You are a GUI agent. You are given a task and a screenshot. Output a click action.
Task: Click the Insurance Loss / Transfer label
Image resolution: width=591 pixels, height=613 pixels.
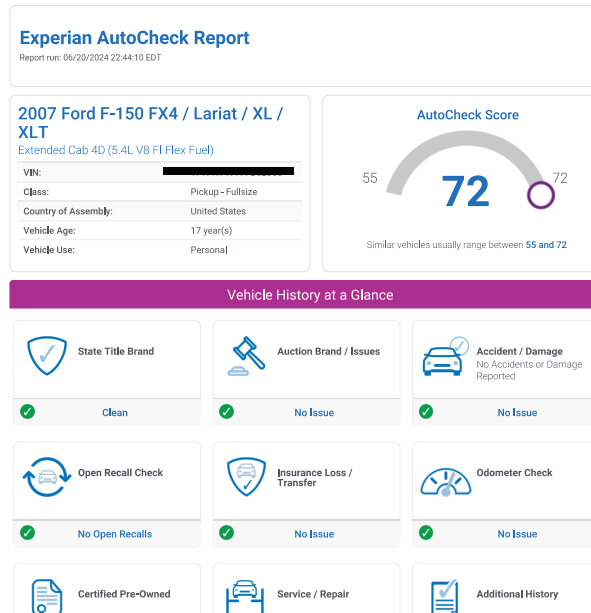tap(315, 478)
